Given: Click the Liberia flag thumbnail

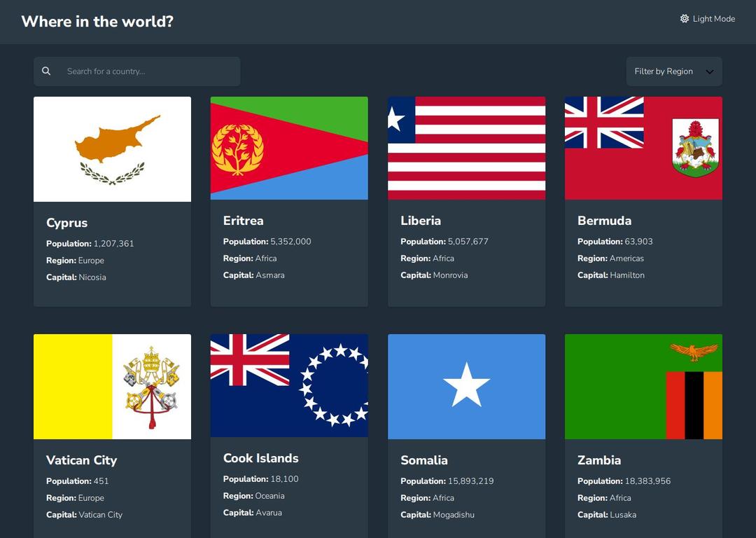Looking at the screenshot, I should (466, 148).
